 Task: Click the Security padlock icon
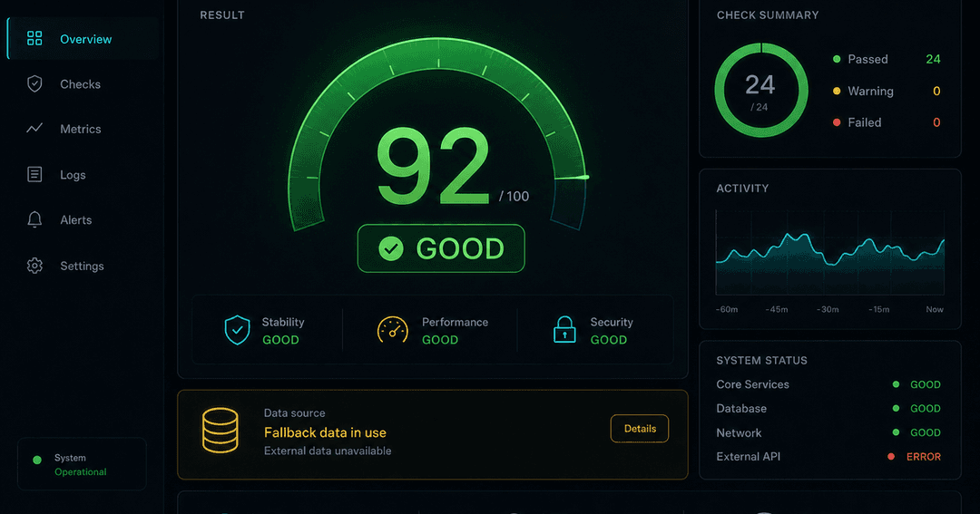click(x=564, y=329)
